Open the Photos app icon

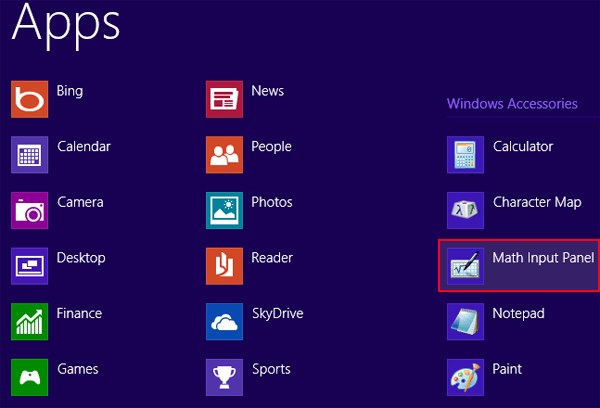[224, 211]
